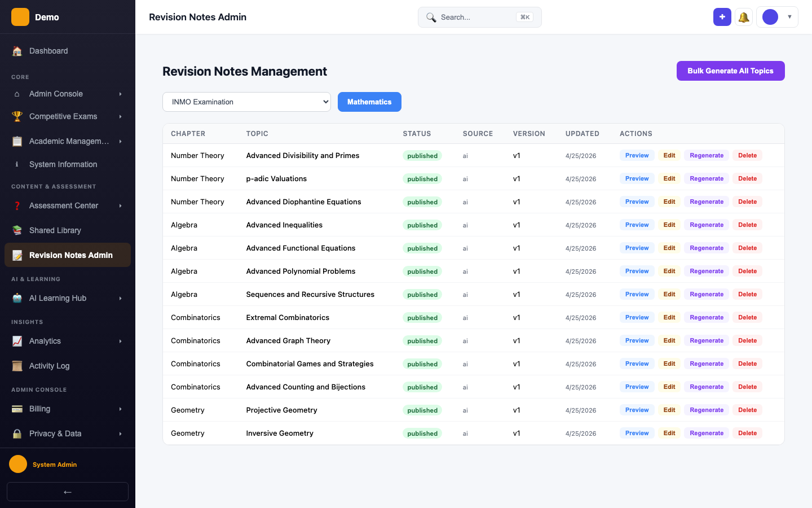
Task: Preview the Advanced Graph Theory notes
Action: point(637,340)
